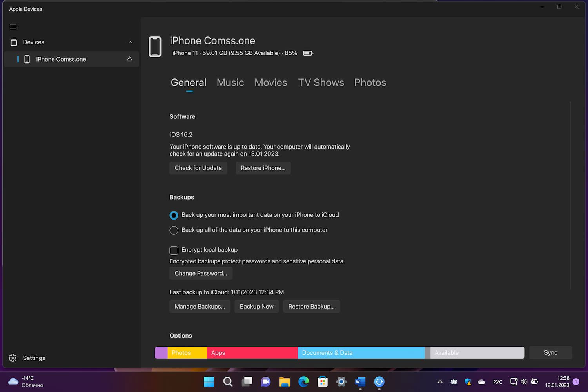Click the volume speaker icon in tray

click(524, 381)
